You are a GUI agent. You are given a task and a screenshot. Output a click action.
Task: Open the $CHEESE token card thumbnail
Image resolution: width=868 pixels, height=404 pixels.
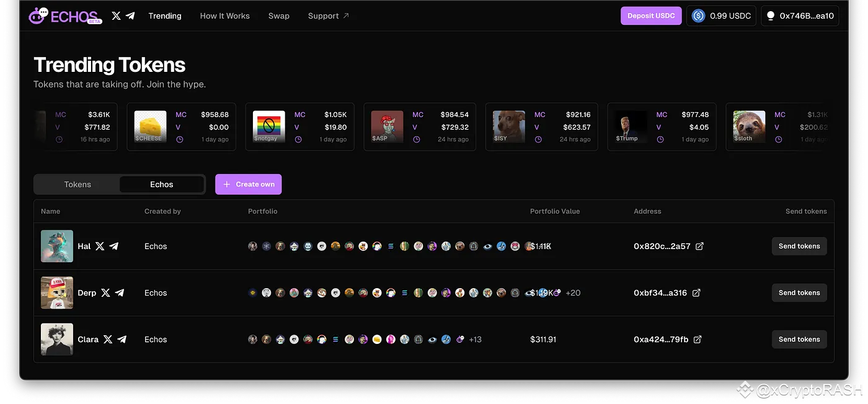tap(150, 126)
